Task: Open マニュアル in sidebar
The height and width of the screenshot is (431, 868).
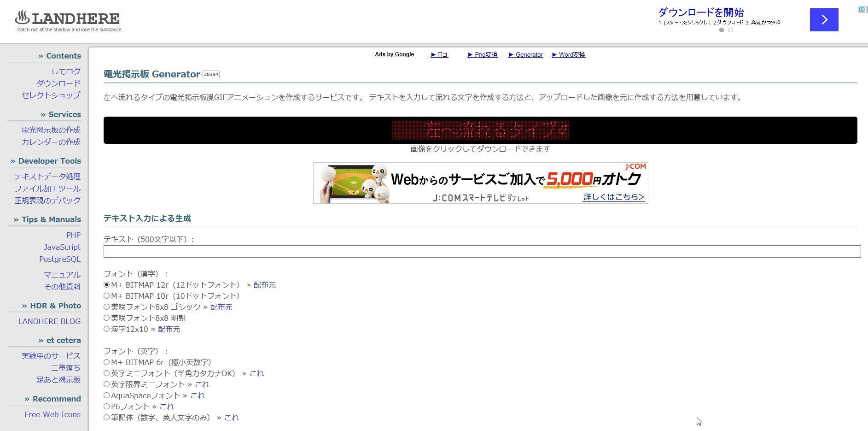Action: (62, 275)
